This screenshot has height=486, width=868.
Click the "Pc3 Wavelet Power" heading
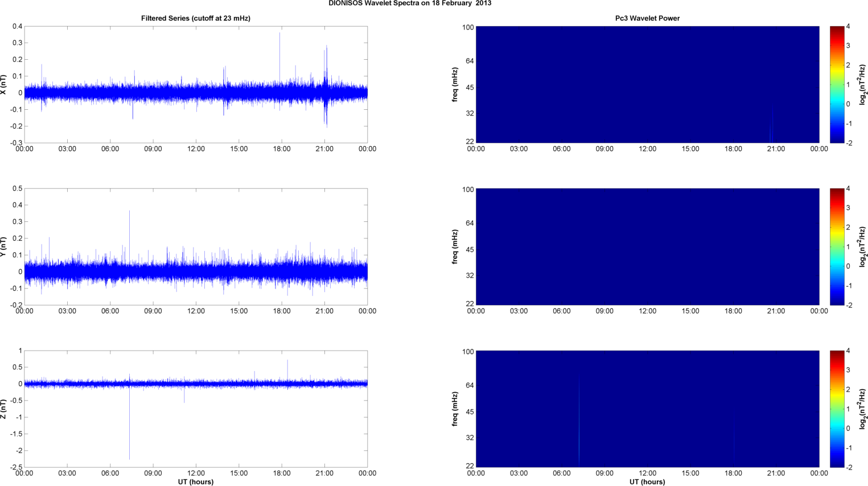[647, 18]
